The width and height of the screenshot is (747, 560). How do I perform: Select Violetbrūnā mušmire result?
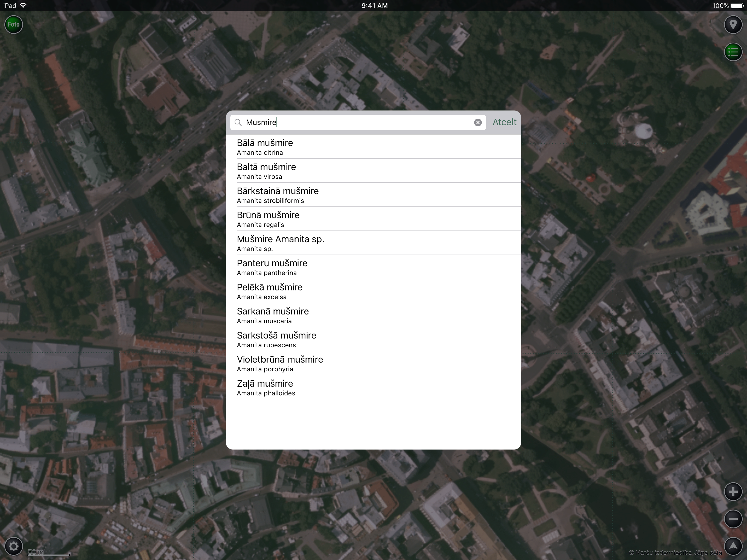(x=373, y=363)
